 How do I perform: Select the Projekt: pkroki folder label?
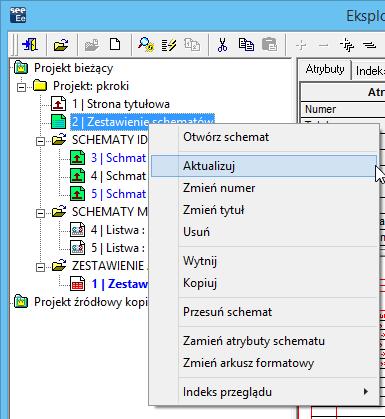[91, 86]
